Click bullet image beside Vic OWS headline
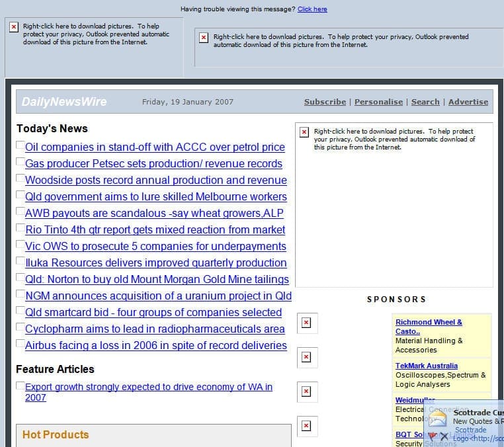 coord(21,244)
